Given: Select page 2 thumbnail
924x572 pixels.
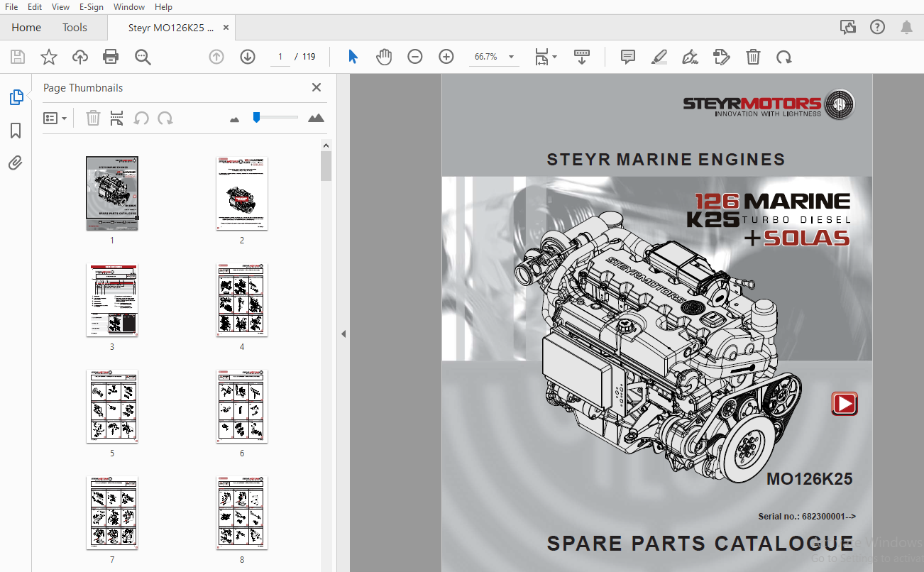Looking at the screenshot, I should coord(242,193).
